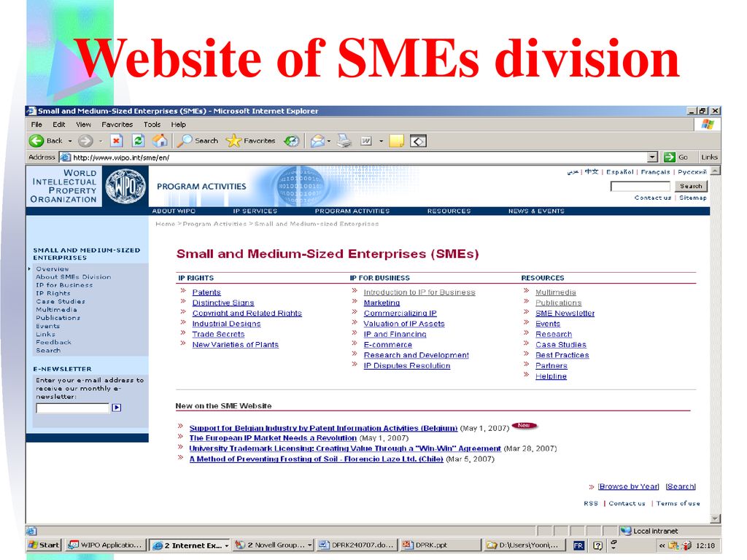Open the View menu

coord(83,124)
